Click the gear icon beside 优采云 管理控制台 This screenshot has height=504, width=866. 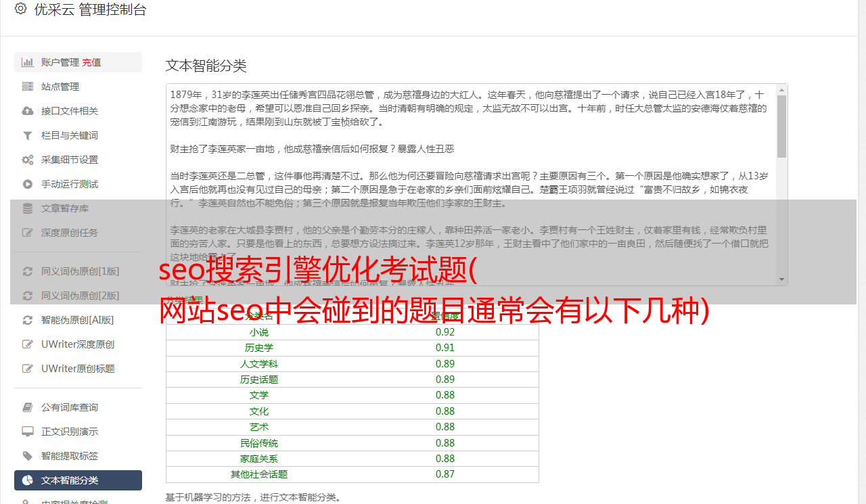[x=20, y=9]
